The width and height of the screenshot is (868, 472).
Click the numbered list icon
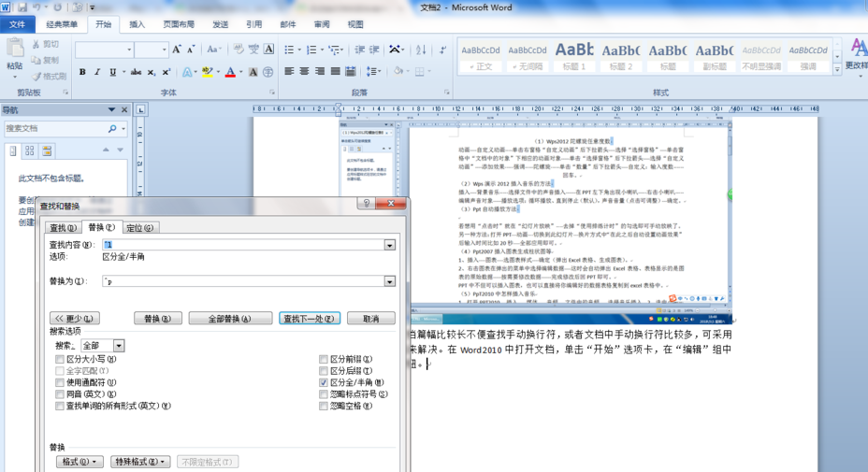(311, 50)
